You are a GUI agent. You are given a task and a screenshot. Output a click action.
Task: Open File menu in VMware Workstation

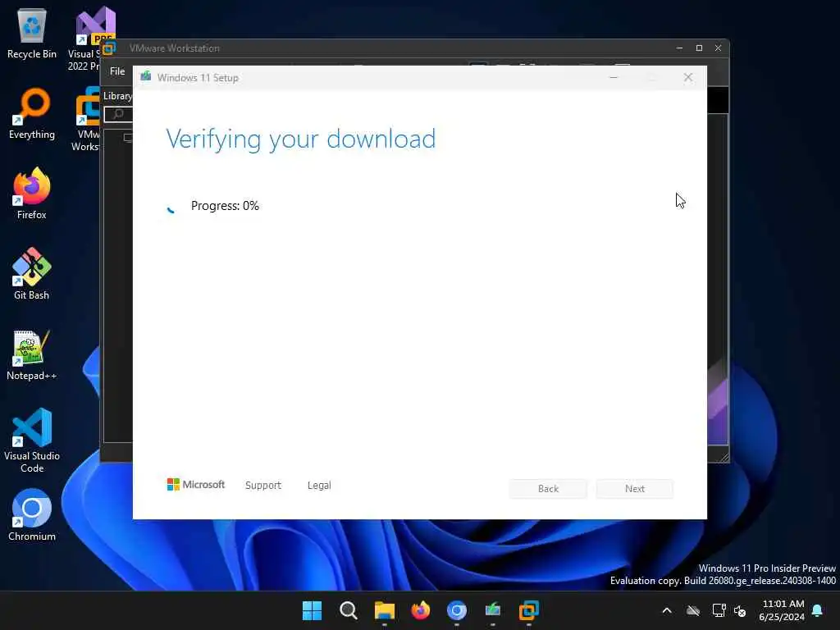pos(117,71)
